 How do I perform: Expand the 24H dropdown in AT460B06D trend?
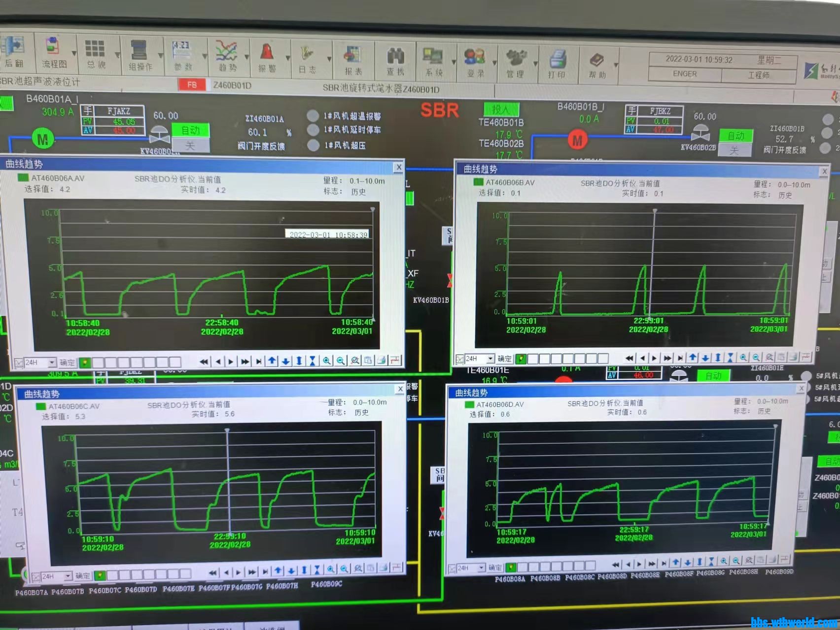pyautogui.click(x=481, y=568)
